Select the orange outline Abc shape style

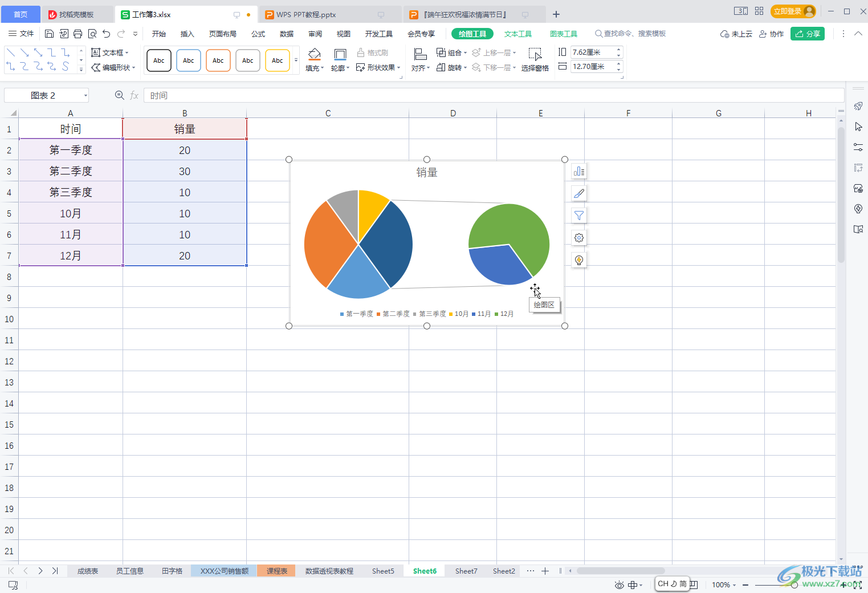[218, 60]
